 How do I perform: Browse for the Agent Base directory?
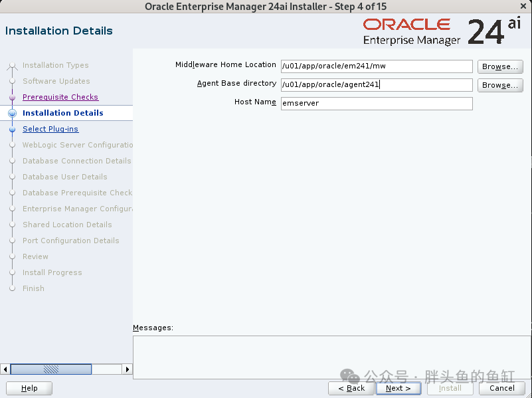[x=500, y=85]
